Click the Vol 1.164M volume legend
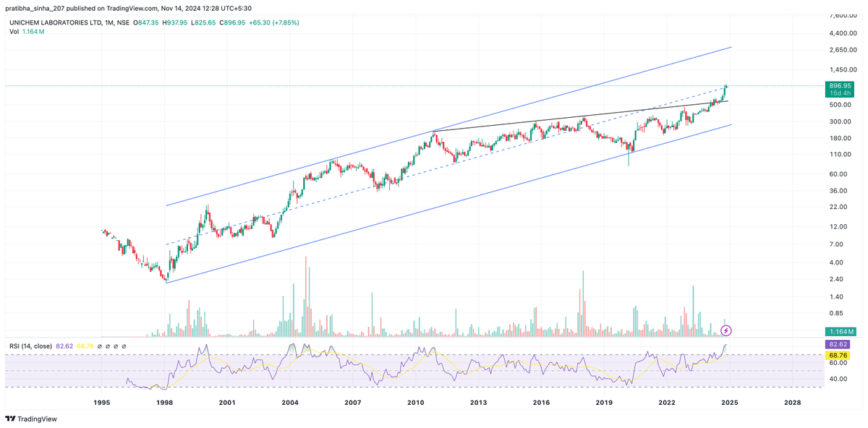This screenshot has width=868, height=428. (26, 32)
